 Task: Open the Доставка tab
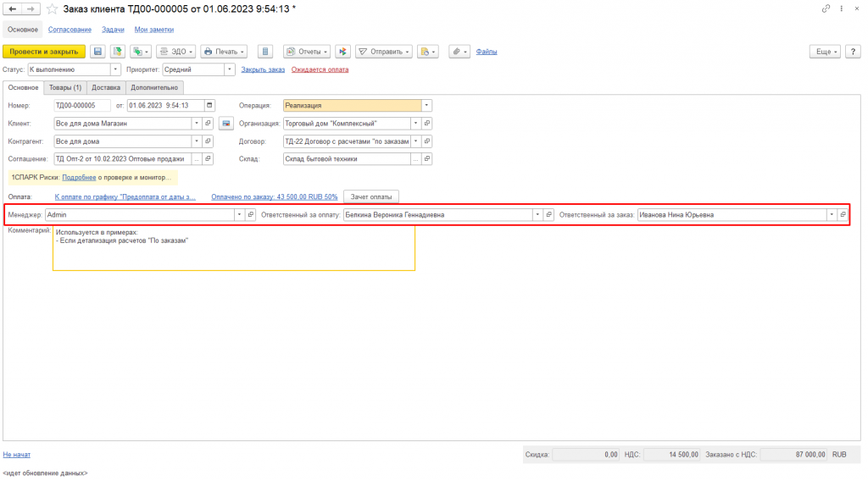click(106, 87)
